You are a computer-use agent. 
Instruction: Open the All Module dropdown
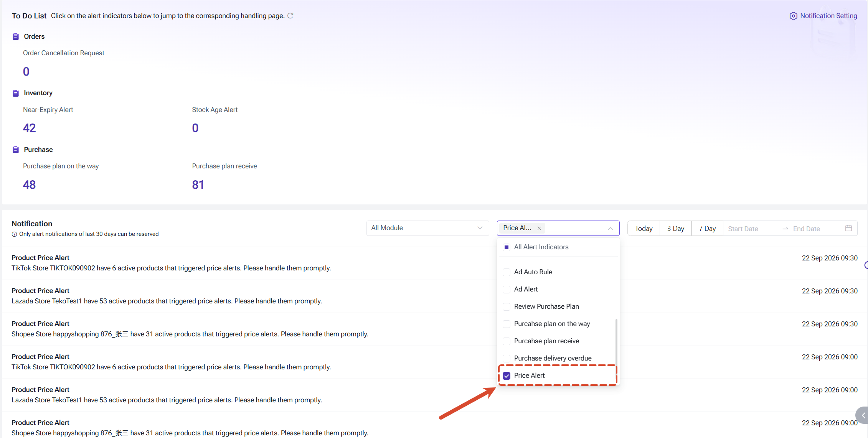(427, 228)
